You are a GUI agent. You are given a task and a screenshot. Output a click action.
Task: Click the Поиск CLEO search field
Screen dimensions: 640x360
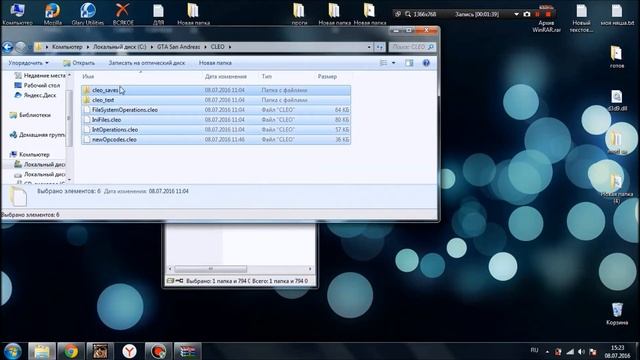pyautogui.click(x=411, y=47)
